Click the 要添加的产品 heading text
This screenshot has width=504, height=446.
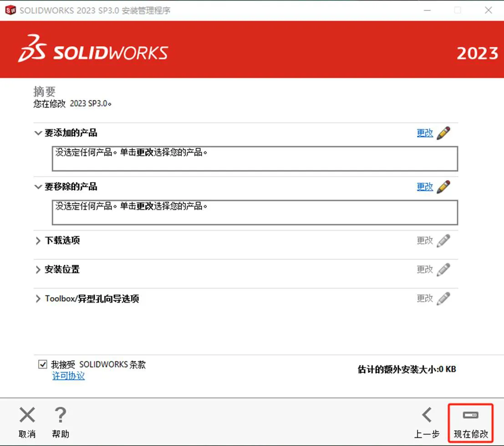71,133
